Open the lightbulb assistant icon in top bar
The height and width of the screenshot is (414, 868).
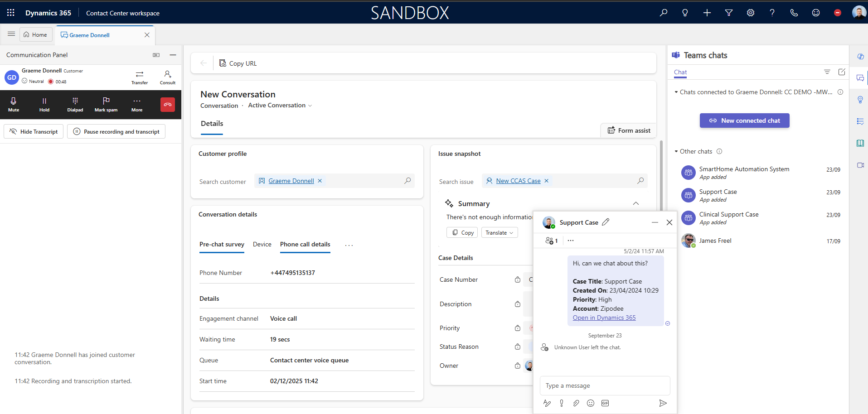coord(685,13)
